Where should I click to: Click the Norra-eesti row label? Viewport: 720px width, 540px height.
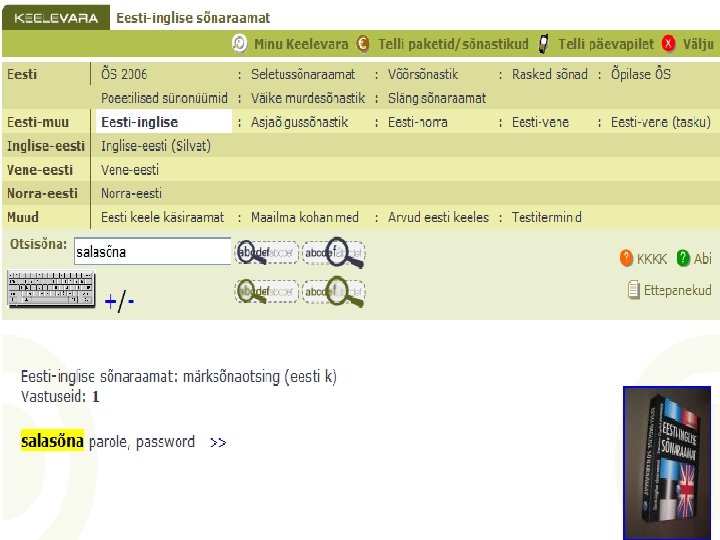(x=42, y=193)
